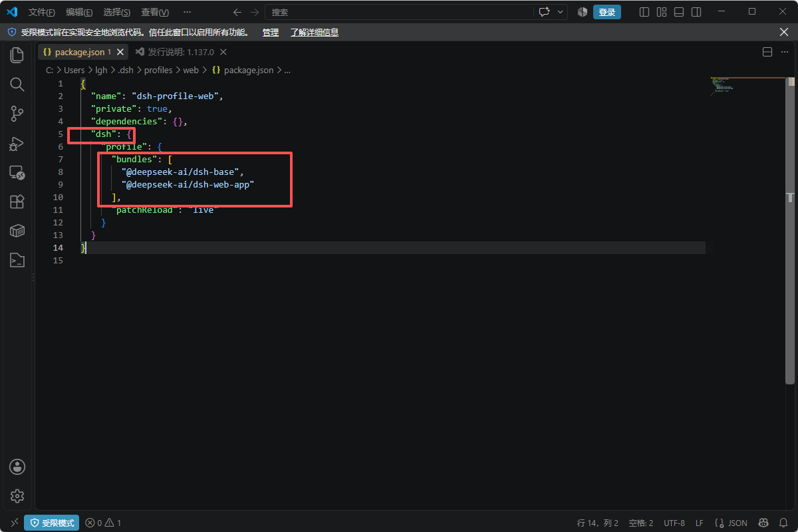Open the 空格: 2 indentation selector
The width and height of the screenshot is (798, 532).
(x=641, y=523)
